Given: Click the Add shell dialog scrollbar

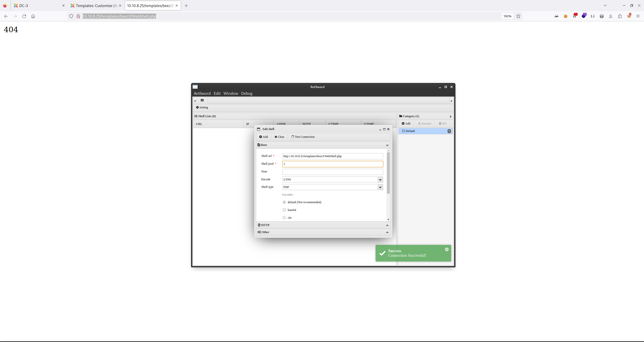Looking at the screenshot, I should 388,173.
